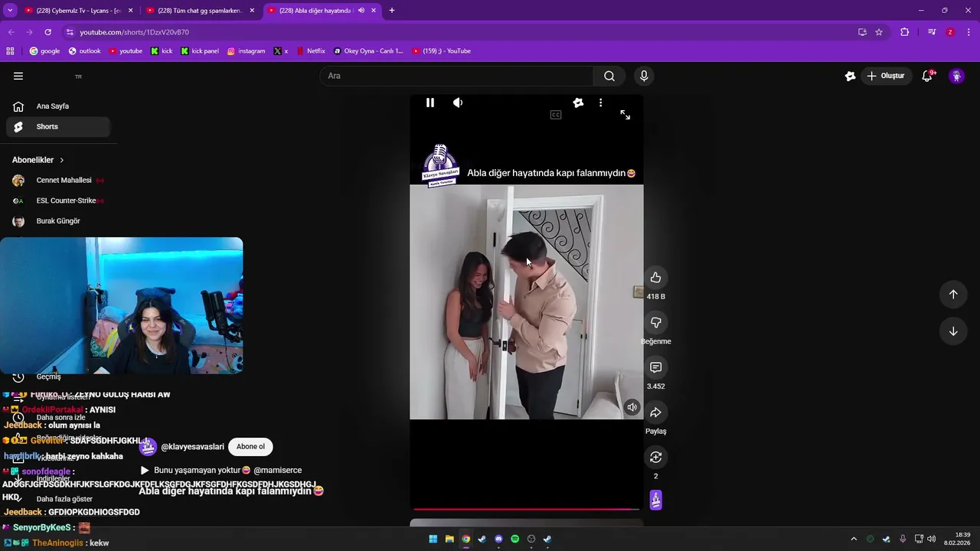Go to the previous short arrow
Viewport: 980px width, 551px height.
tap(953, 295)
